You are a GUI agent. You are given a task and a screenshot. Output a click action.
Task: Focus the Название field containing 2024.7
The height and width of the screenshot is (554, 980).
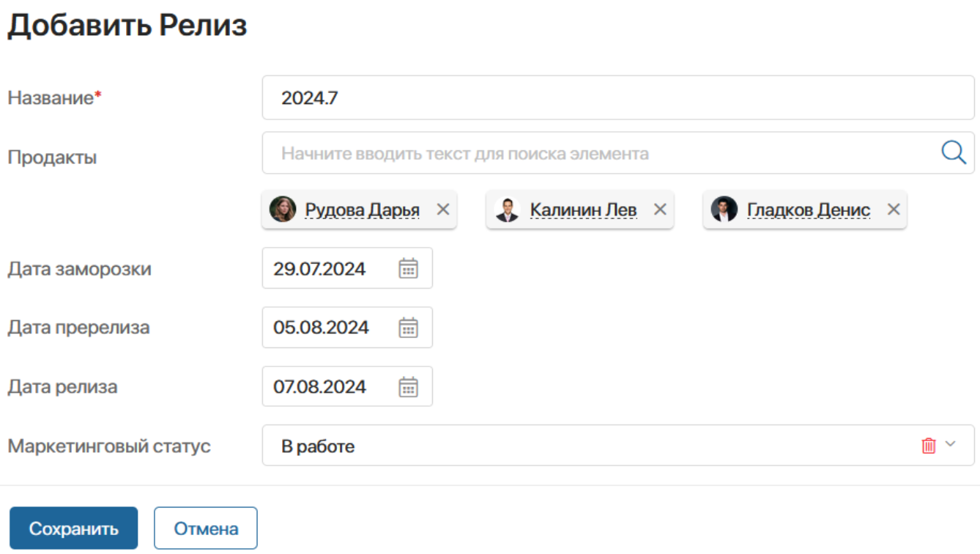(618, 98)
